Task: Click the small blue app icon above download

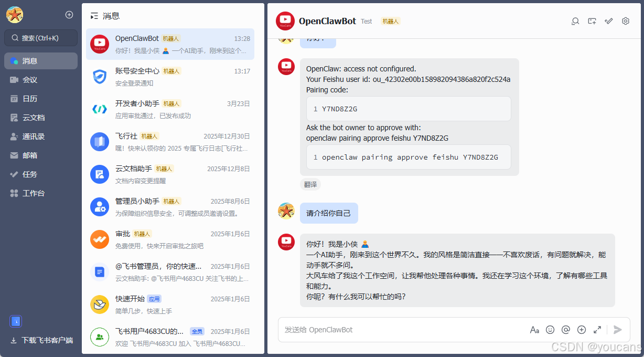Action: 16,321
